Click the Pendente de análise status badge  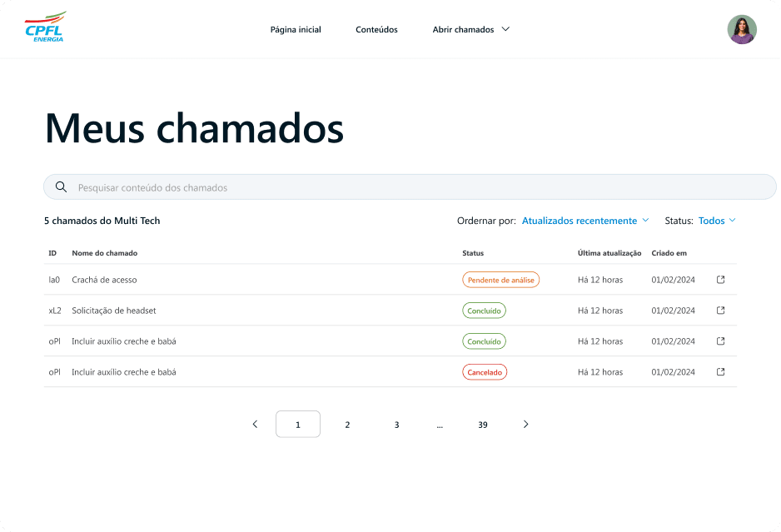tap(500, 280)
